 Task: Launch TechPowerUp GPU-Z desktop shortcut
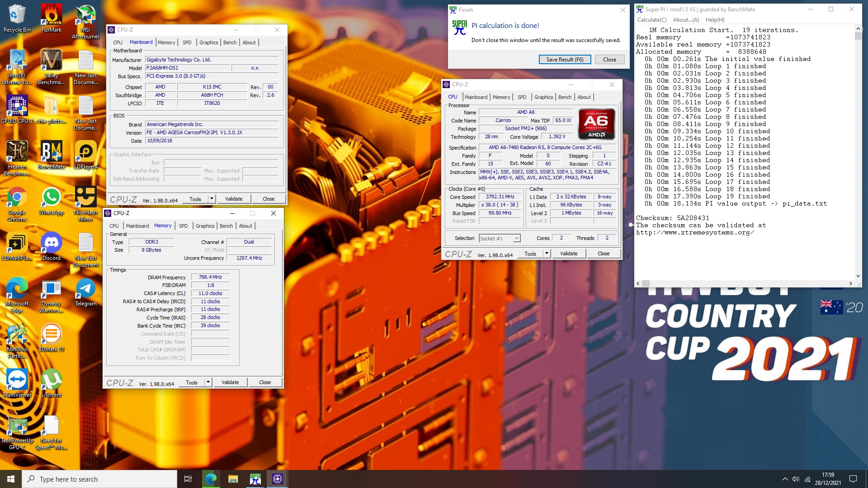17,432
